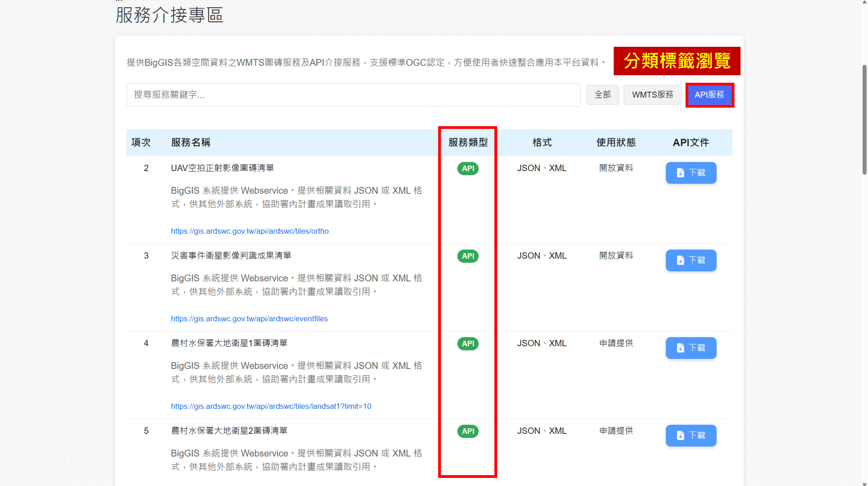Image resolution: width=868 pixels, height=486 pixels.
Task: Click the green API badge in row 2
Action: pyautogui.click(x=468, y=168)
